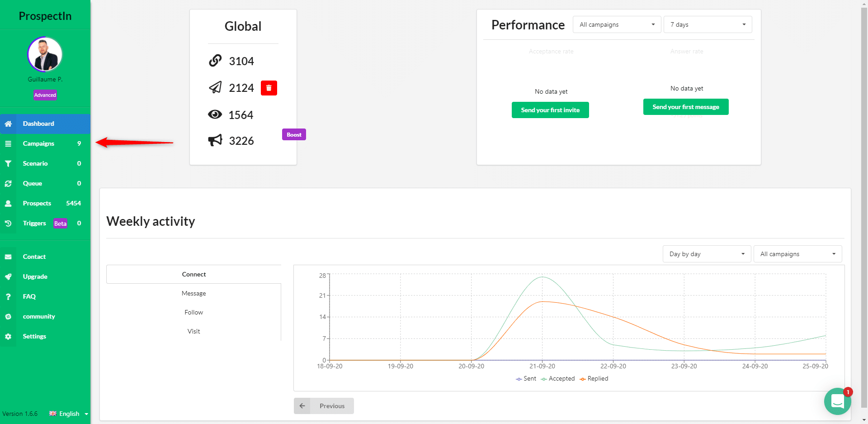868x424 pixels.
Task: Expand the 7 days period dropdown
Action: click(708, 24)
